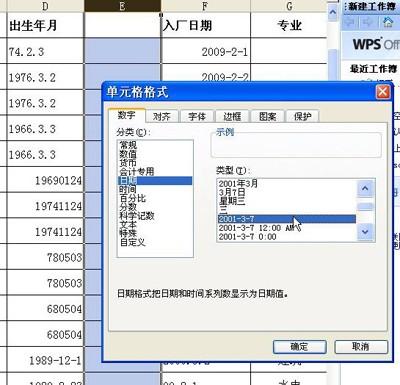Click cell containing 2009-2-1
The width and height of the screenshot is (400, 385).
tap(206, 51)
